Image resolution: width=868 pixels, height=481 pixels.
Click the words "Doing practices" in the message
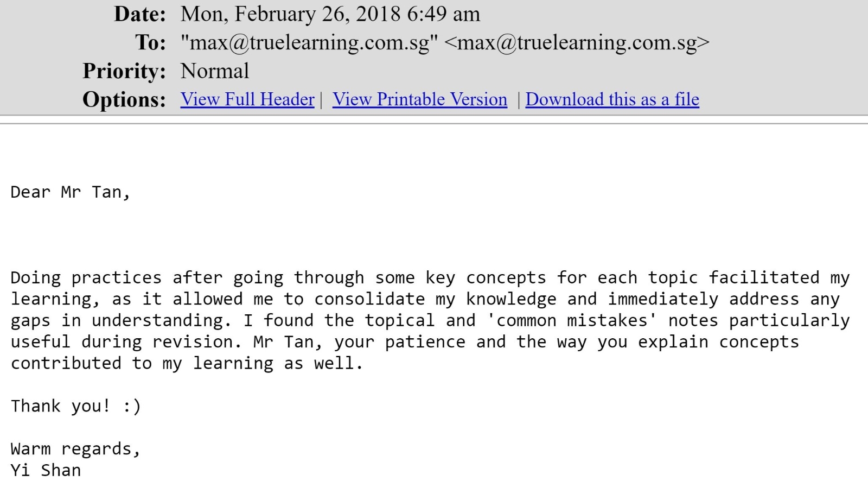(x=86, y=278)
